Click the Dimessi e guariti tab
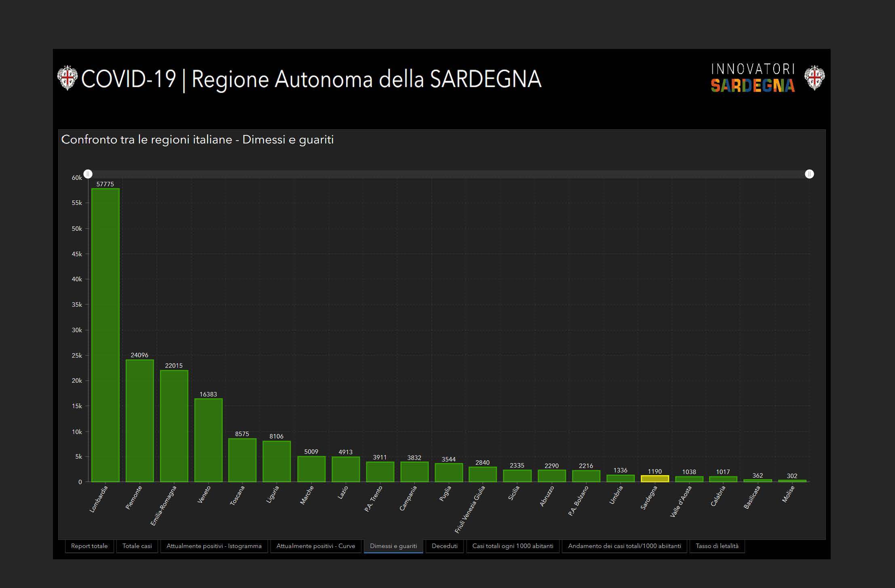This screenshot has width=895, height=588. tap(393, 546)
